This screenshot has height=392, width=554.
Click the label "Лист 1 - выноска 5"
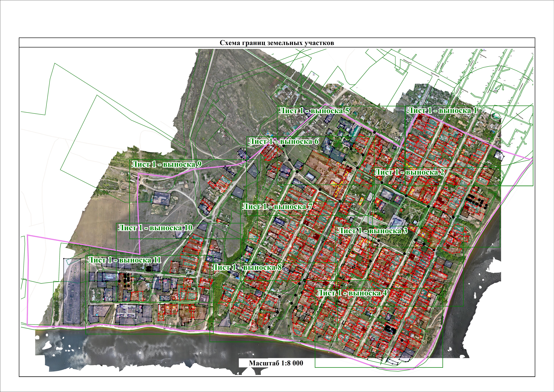[x=314, y=111]
